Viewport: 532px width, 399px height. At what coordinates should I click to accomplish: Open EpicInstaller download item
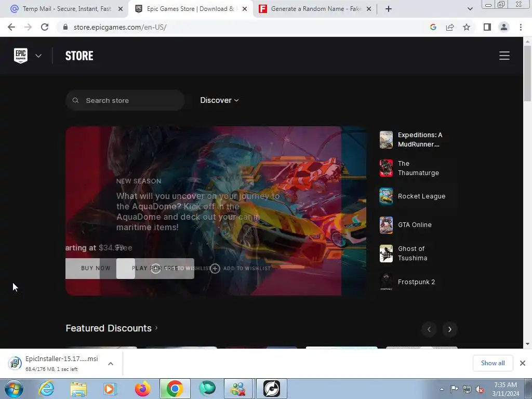coord(54,363)
